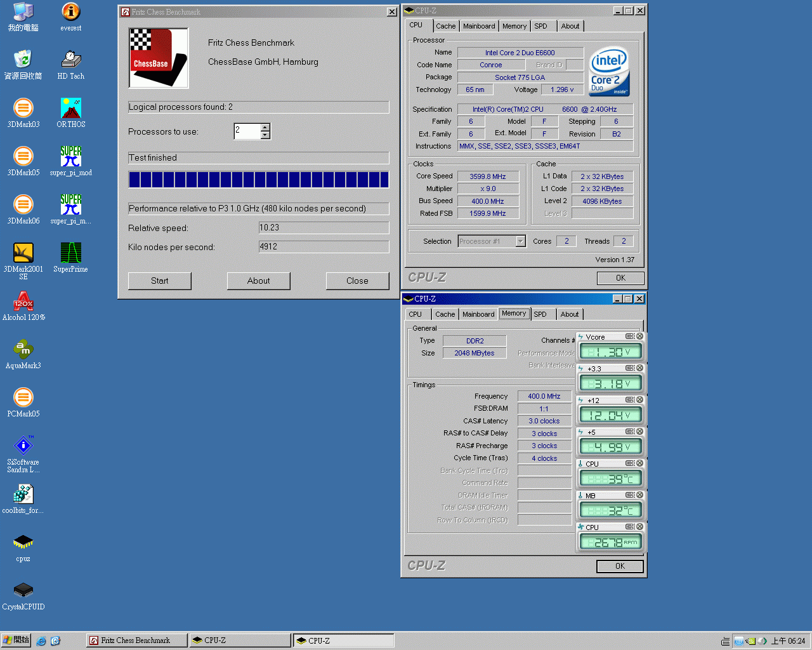The image size is (812, 650).
Task: Select the super_pi_m... desktop icon below super_pi_mod
Action: coord(70,209)
